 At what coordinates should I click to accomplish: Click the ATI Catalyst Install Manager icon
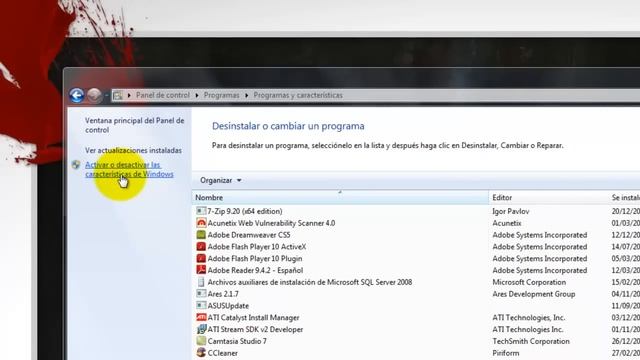click(201, 318)
